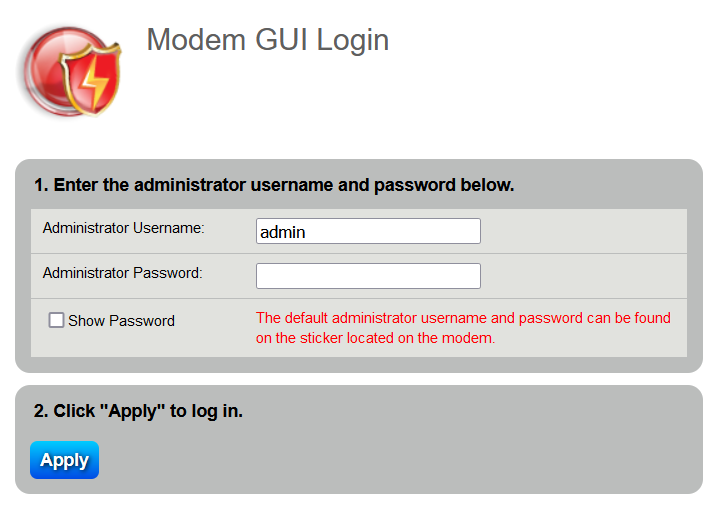The width and height of the screenshot is (720, 508).
Task: Click the "Show Password" label text
Action: (121, 321)
